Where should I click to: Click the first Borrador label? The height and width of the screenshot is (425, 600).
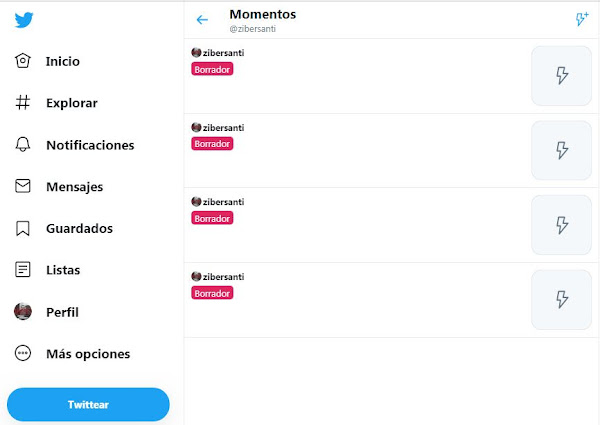pyautogui.click(x=212, y=69)
